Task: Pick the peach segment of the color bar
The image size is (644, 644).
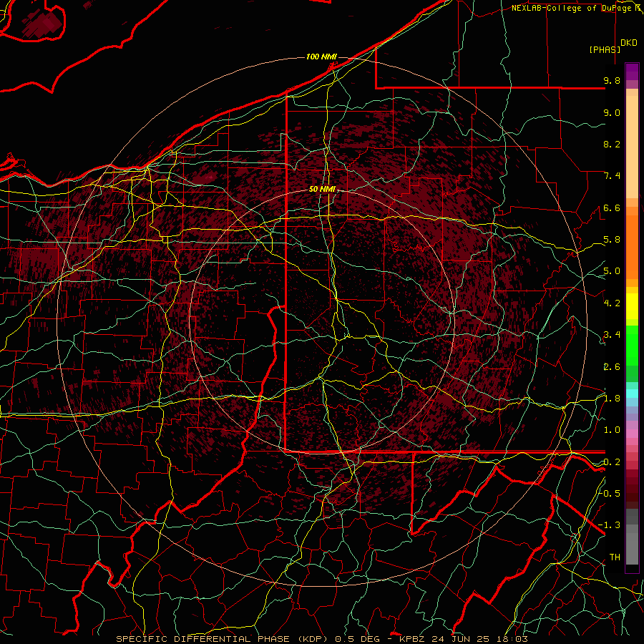Action: pos(632,146)
